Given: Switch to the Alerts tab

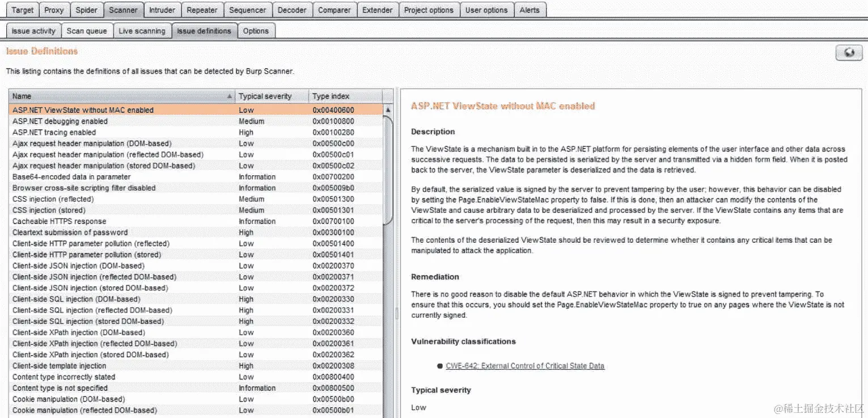Looking at the screenshot, I should (x=530, y=10).
